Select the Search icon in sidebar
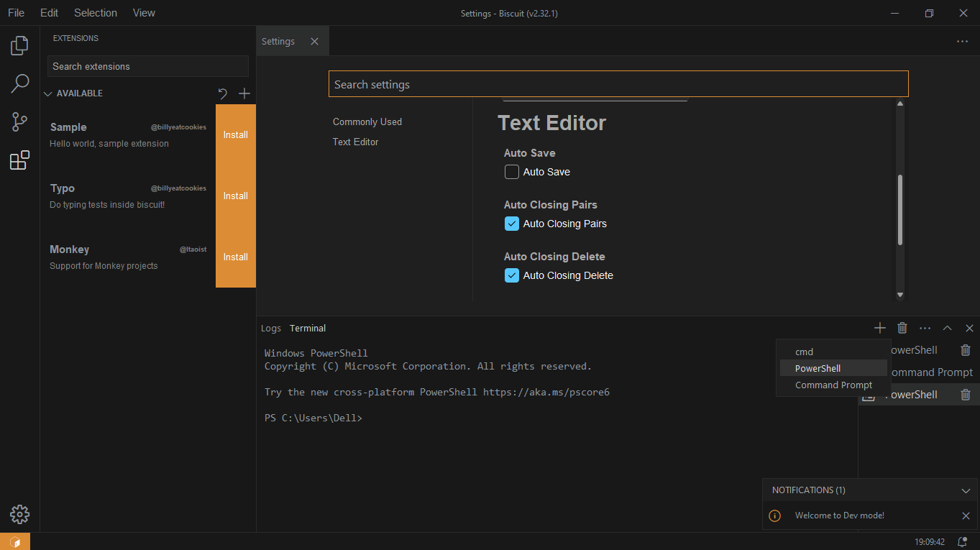 19,83
